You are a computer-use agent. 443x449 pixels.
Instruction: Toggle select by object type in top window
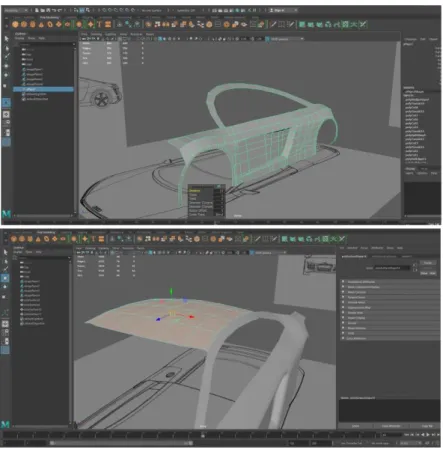(x=82, y=10)
